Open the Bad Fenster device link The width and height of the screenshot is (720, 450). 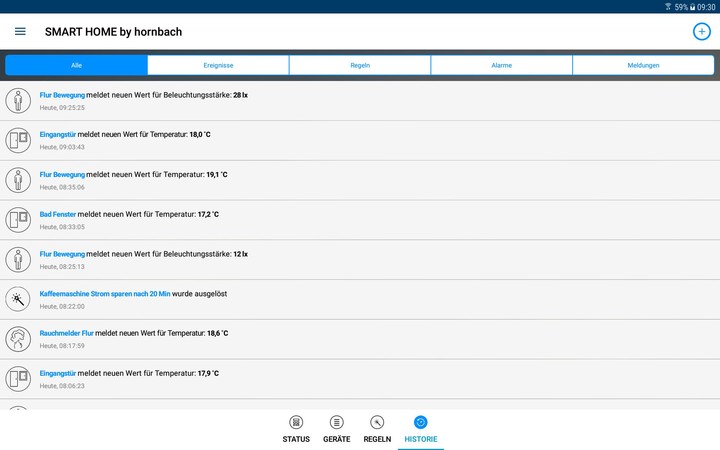tap(57, 214)
